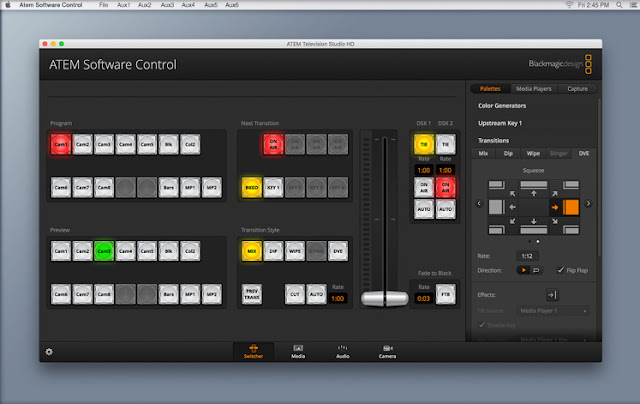Expand Upstream Key 1 palette
This screenshot has width=640, height=404.
tap(500, 123)
